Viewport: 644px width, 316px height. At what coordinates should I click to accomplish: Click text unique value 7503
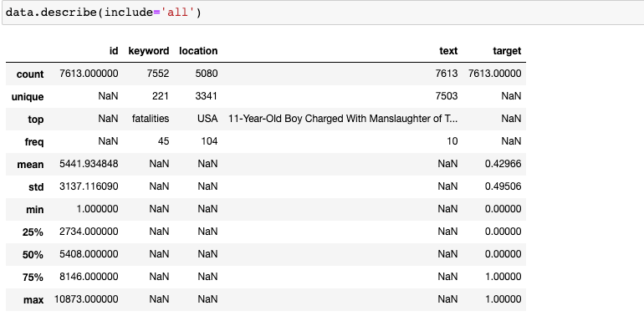pyautogui.click(x=447, y=96)
